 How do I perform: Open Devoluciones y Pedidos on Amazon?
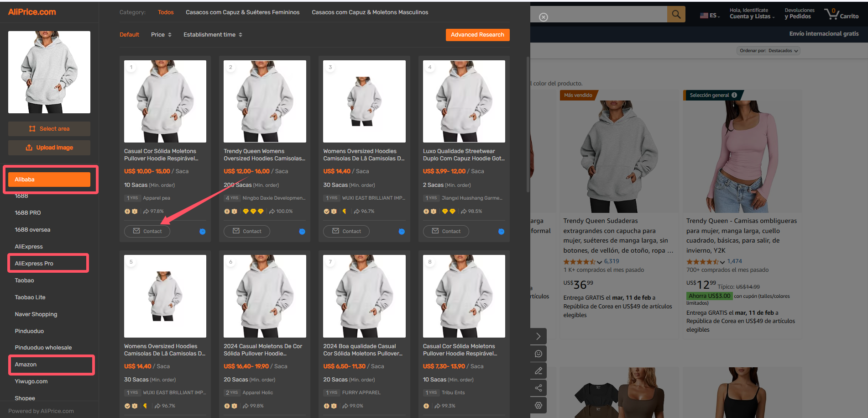click(x=800, y=13)
